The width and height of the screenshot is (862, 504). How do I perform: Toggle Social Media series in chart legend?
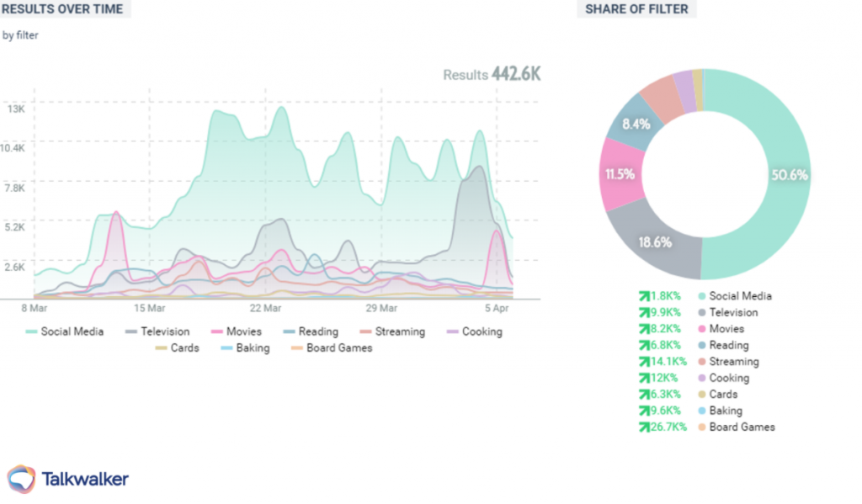pyautogui.click(x=65, y=332)
